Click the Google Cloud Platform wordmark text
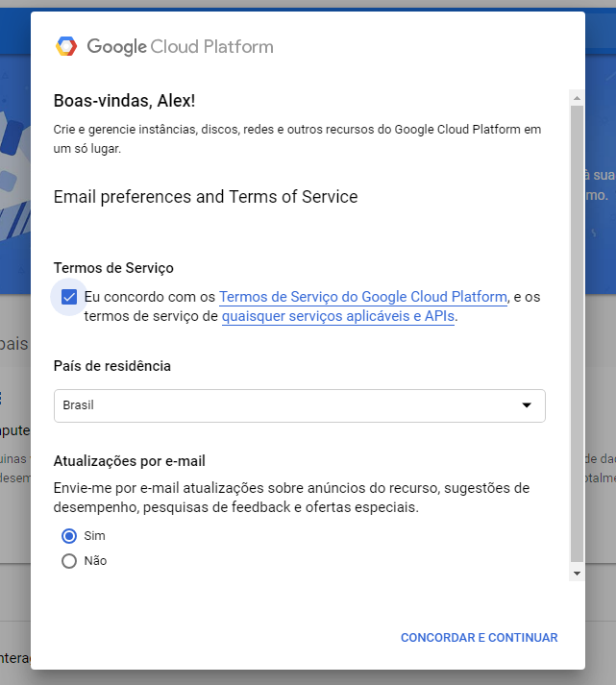616x685 pixels. tap(180, 47)
